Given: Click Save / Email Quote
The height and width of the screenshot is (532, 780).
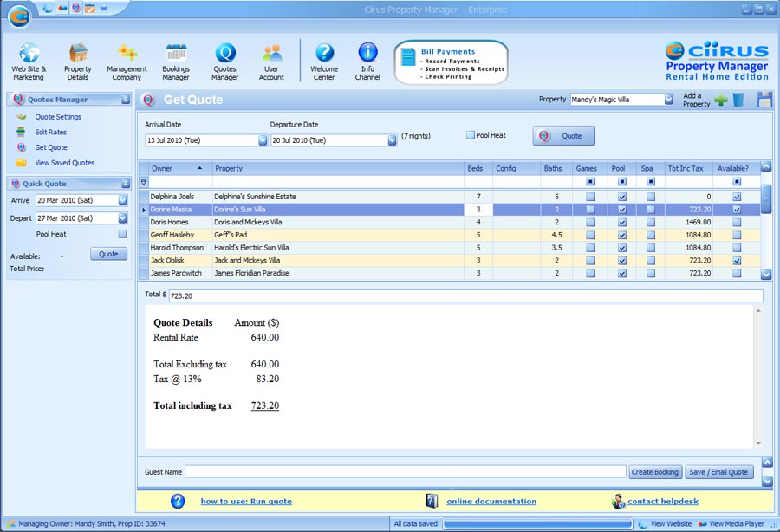Looking at the screenshot, I should (718, 472).
